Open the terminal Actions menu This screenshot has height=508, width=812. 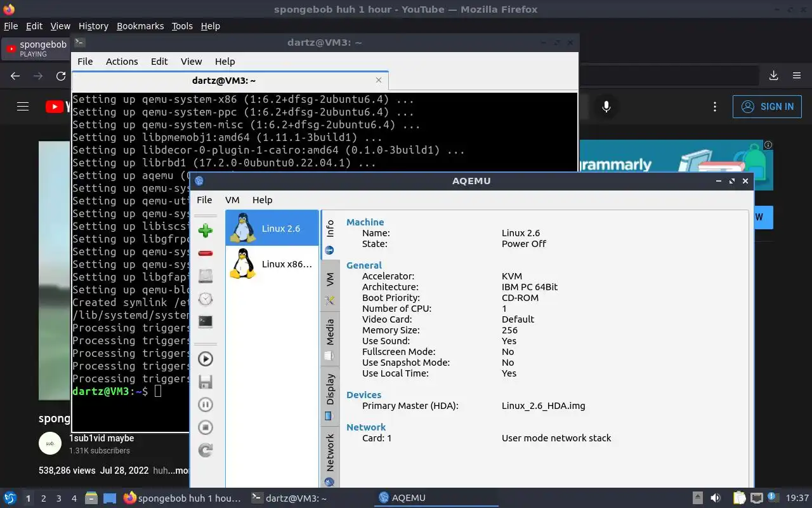[x=122, y=62]
